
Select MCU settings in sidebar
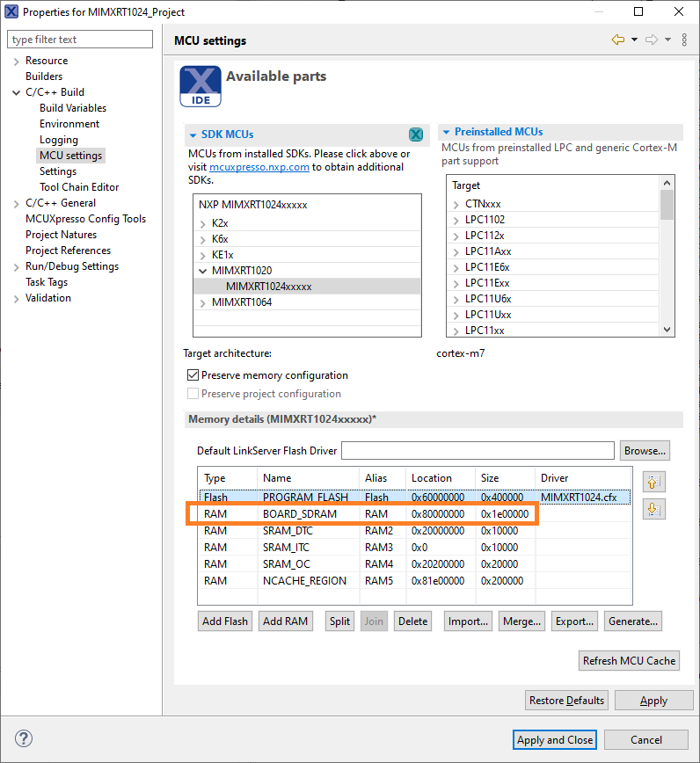(x=70, y=156)
